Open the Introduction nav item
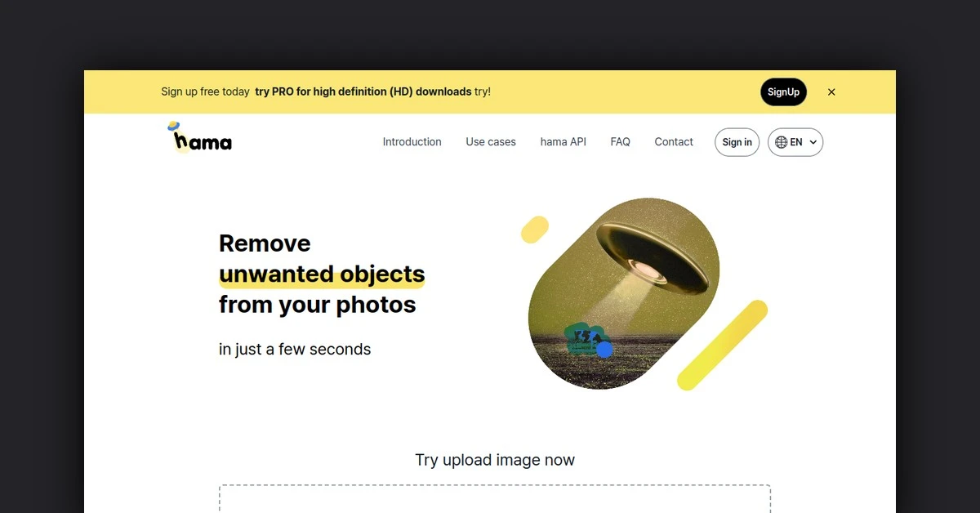The image size is (980, 513). (412, 142)
